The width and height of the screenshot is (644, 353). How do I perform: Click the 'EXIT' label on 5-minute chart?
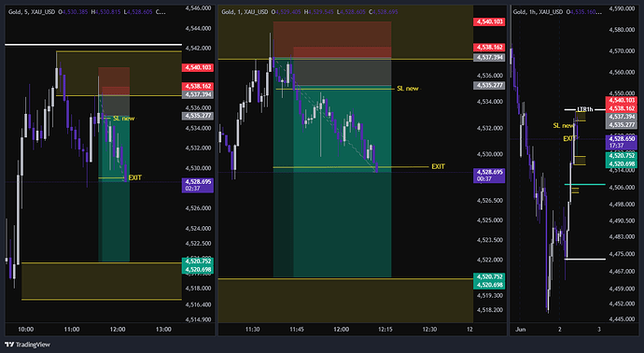point(135,177)
